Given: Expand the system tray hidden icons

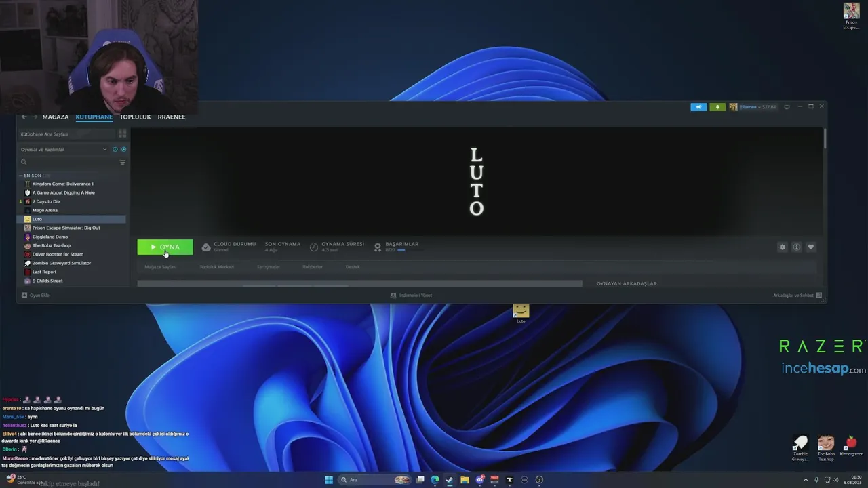Looking at the screenshot, I should tap(806, 480).
